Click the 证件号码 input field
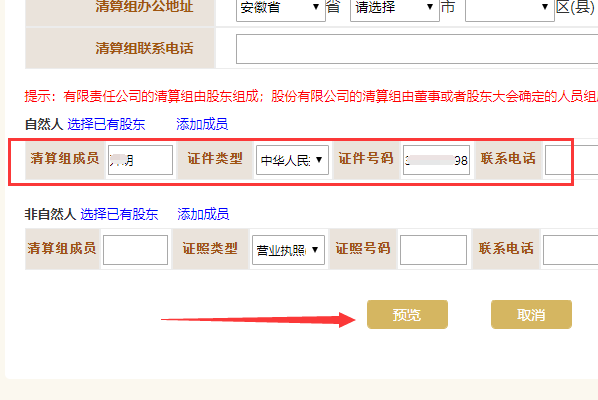 point(436,160)
